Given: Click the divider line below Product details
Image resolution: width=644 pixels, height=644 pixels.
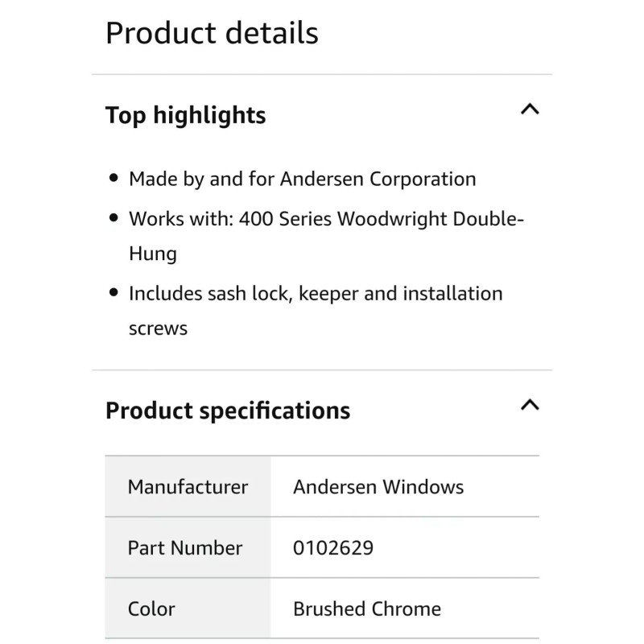Looking at the screenshot, I should [322, 75].
